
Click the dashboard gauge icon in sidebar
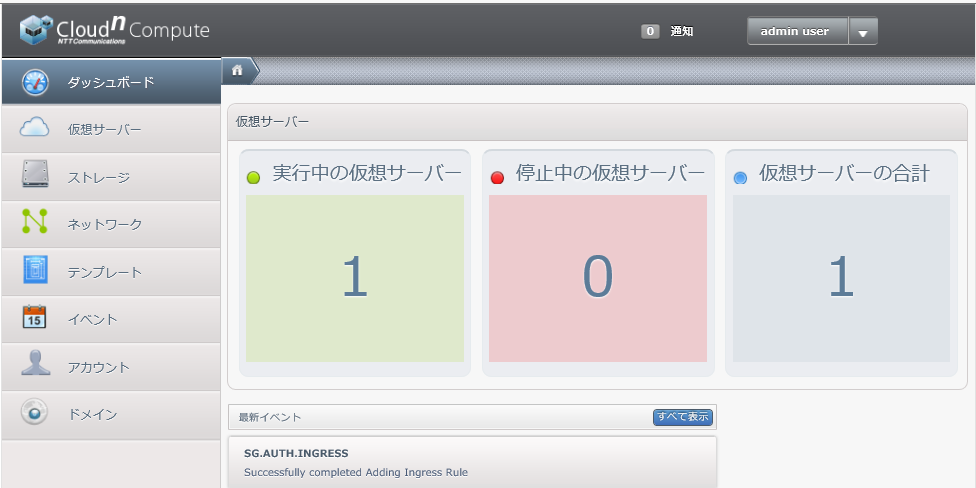click(x=35, y=82)
